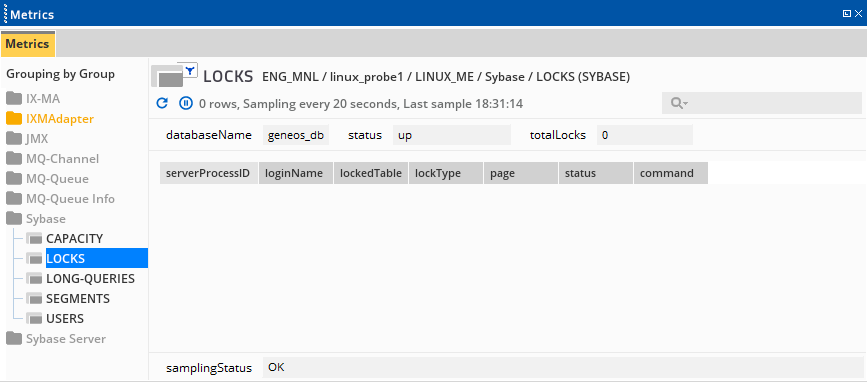This screenshot has width=867, height=382.
Task: Click the CAPACITY dataview icon
Action: click(34, 239)
